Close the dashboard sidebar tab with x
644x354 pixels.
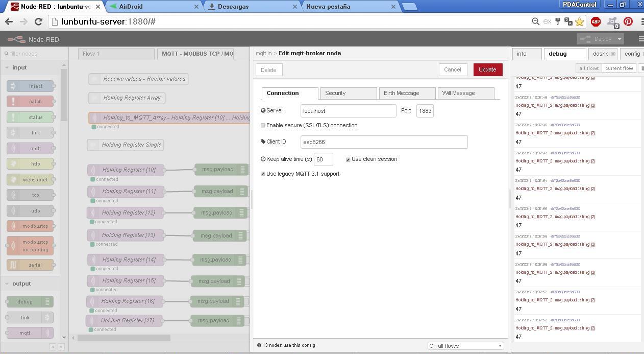[613, 54]
